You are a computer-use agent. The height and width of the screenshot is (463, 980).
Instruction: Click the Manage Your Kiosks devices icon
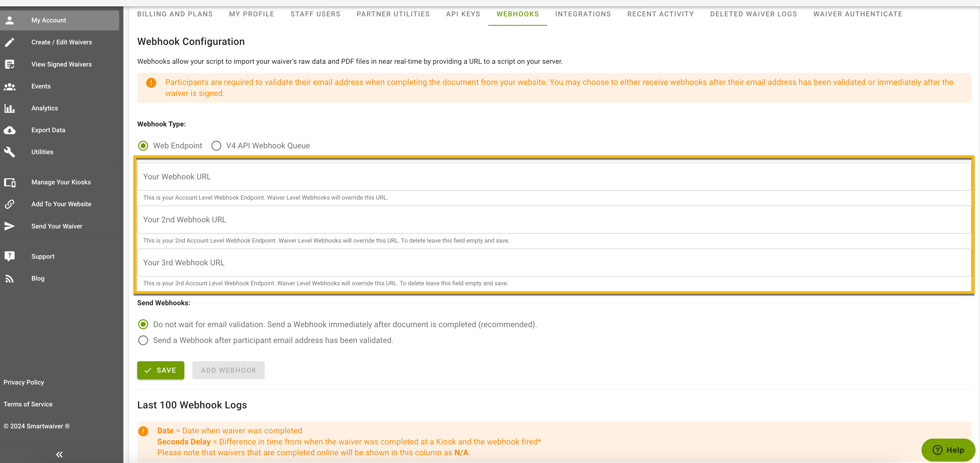9,183
